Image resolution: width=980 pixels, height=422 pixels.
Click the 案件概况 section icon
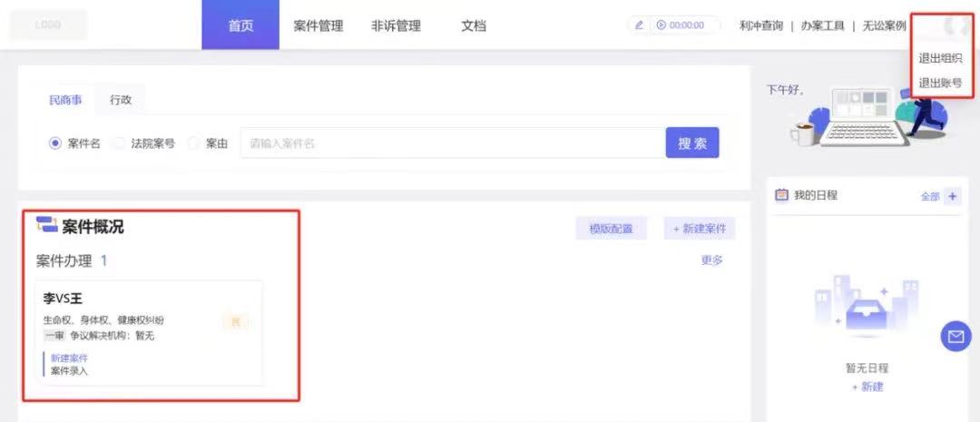tap(46, 226)
